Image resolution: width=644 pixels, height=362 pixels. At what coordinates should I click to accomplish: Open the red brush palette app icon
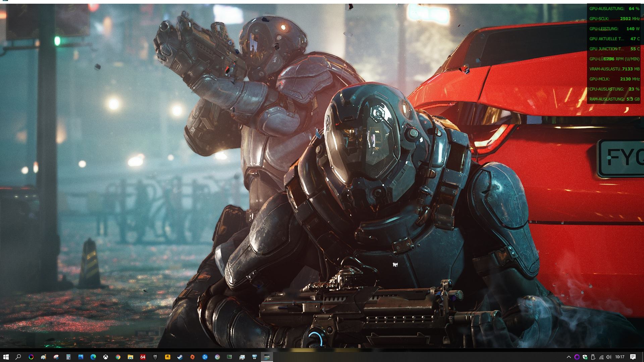point(56,357)
